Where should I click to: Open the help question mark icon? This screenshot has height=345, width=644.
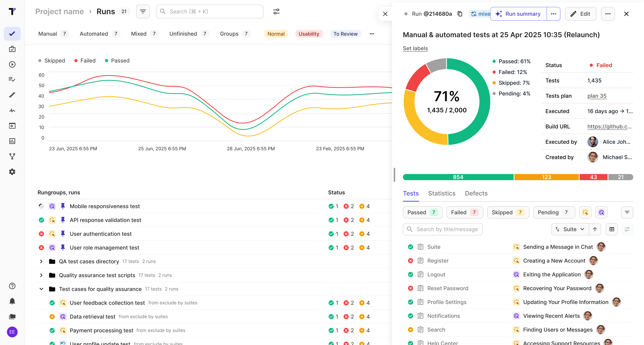coord(12,286)
